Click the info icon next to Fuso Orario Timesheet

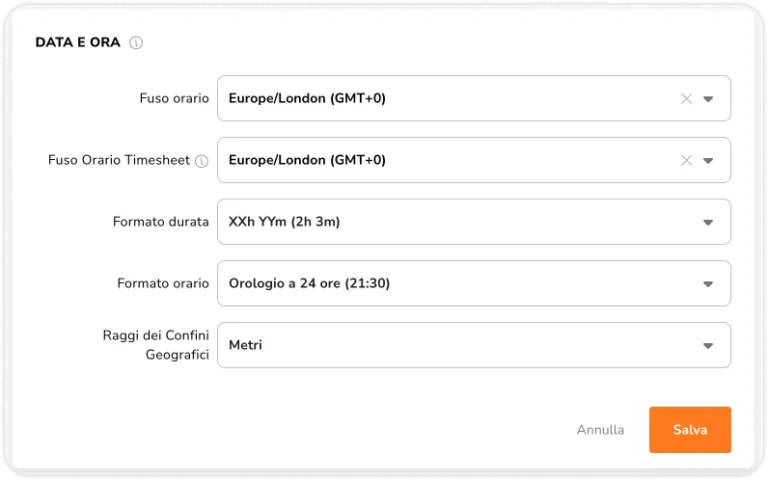[201, 161]
